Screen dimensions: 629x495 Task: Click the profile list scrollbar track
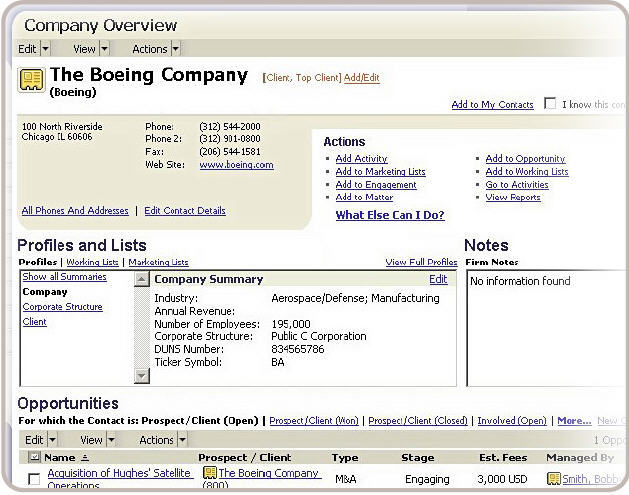141,327
